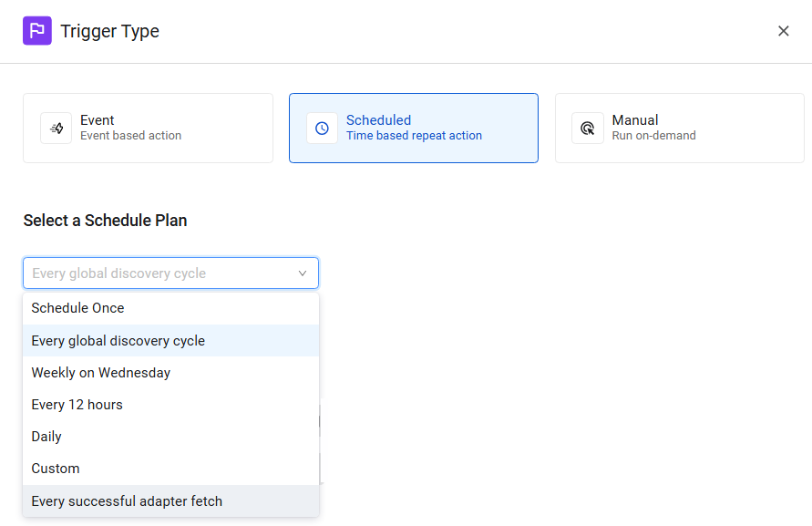Choose Every global discovery cycle option
This screenshot has width=812, height=526.
(x=118, y=341)
